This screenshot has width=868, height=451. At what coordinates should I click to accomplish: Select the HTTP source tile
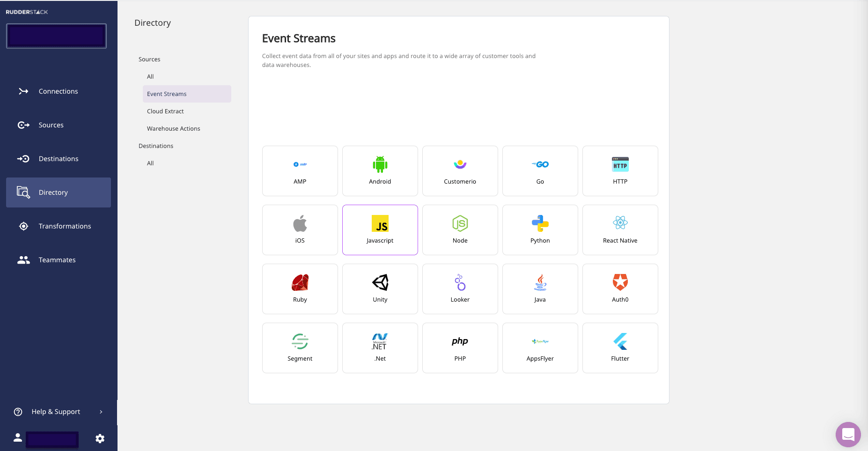(x=620, y=170)
